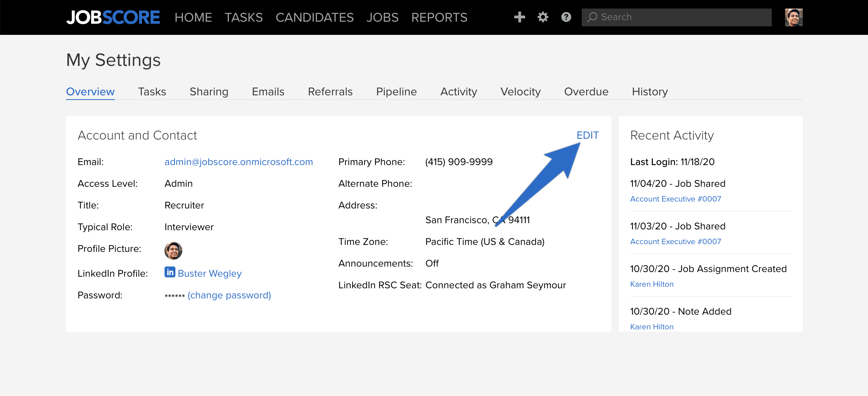
Task: Open Buster Wegley LinkedIn profile link
Action: click(209, 274)
